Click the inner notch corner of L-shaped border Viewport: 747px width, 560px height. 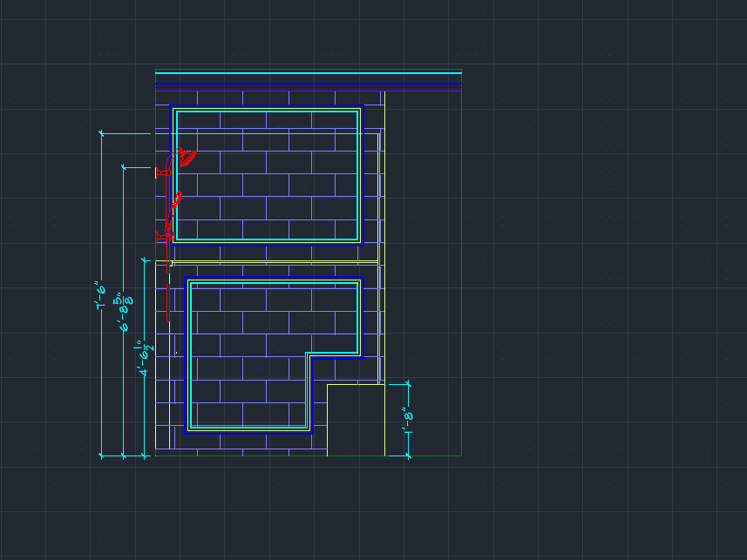coord(308,354)
